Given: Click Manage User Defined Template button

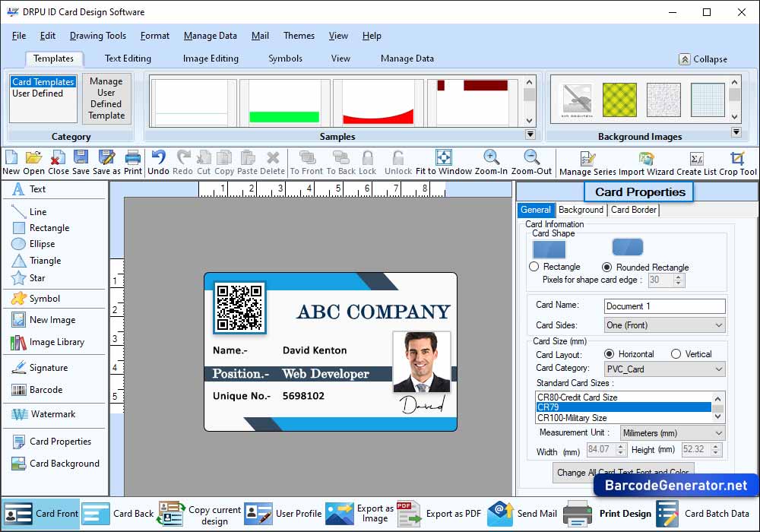Looking at the screenshot, I should point(106,98).
